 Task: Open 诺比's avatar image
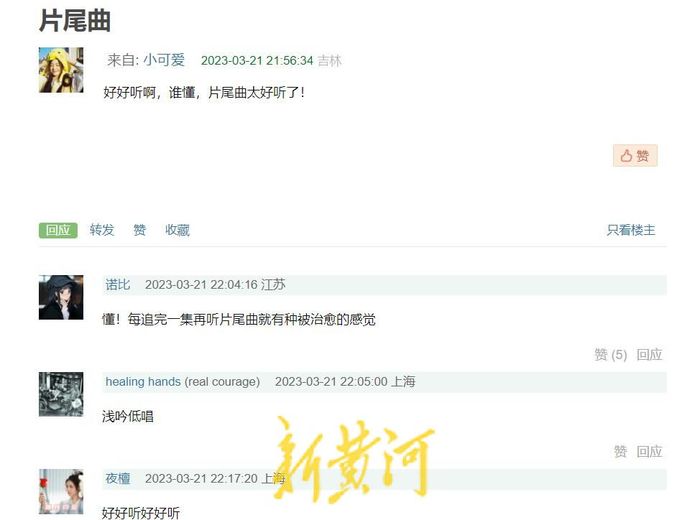pos(61,297)
